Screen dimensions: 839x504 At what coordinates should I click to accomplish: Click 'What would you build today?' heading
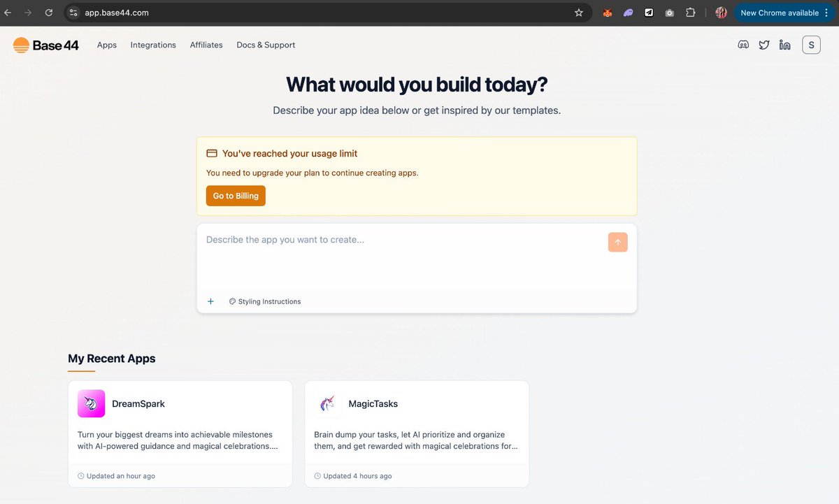[417, 85]
